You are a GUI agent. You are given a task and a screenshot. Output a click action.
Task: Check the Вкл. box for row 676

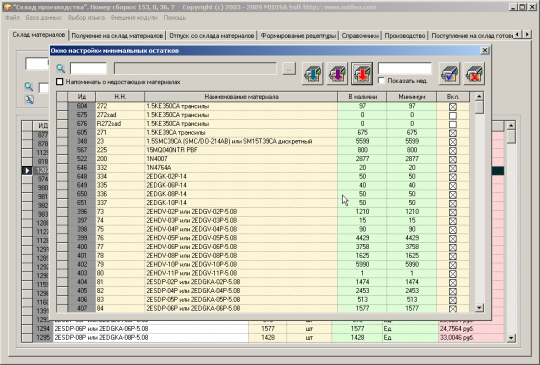(453, 124)
